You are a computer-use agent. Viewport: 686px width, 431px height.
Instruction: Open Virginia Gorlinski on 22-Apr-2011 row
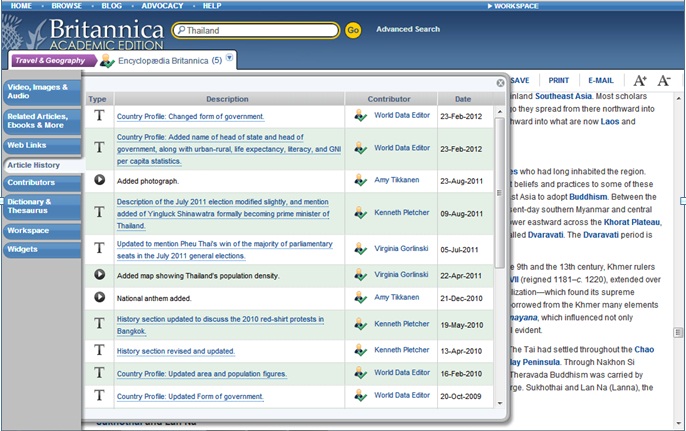point(401,275)
